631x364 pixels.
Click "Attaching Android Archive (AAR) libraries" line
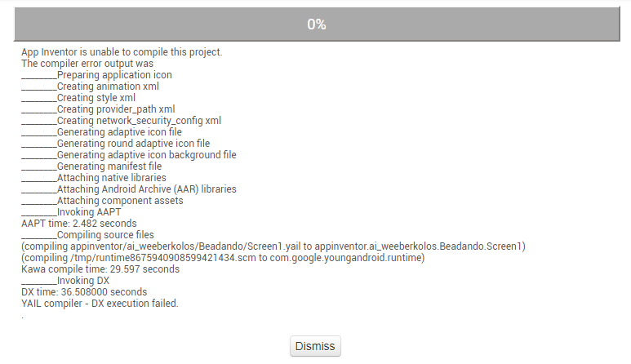click(147, 189)
